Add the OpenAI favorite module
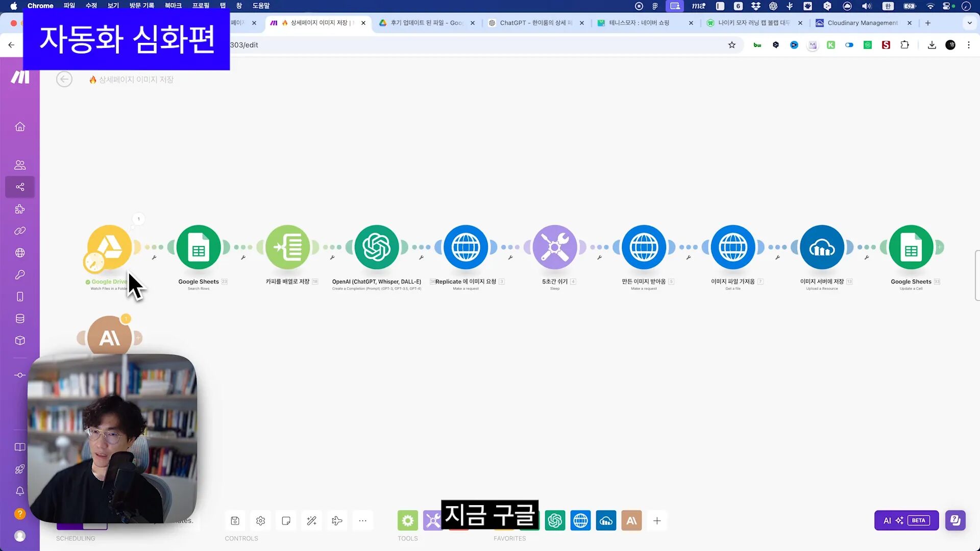This screenshot has width=980, height=551. (x=555, y=520)
